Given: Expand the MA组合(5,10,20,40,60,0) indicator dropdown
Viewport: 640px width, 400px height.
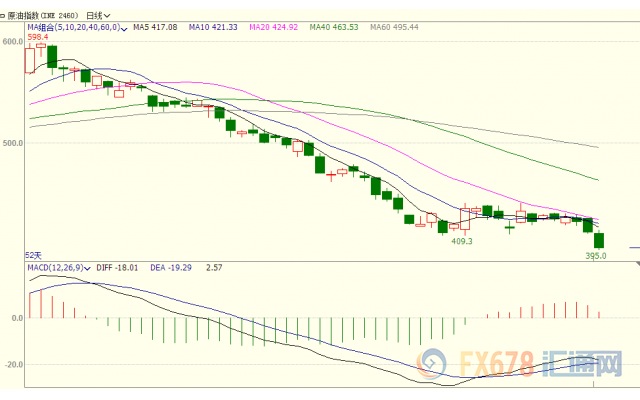Looking at the screenshot, I should click(x=78, y=27).
